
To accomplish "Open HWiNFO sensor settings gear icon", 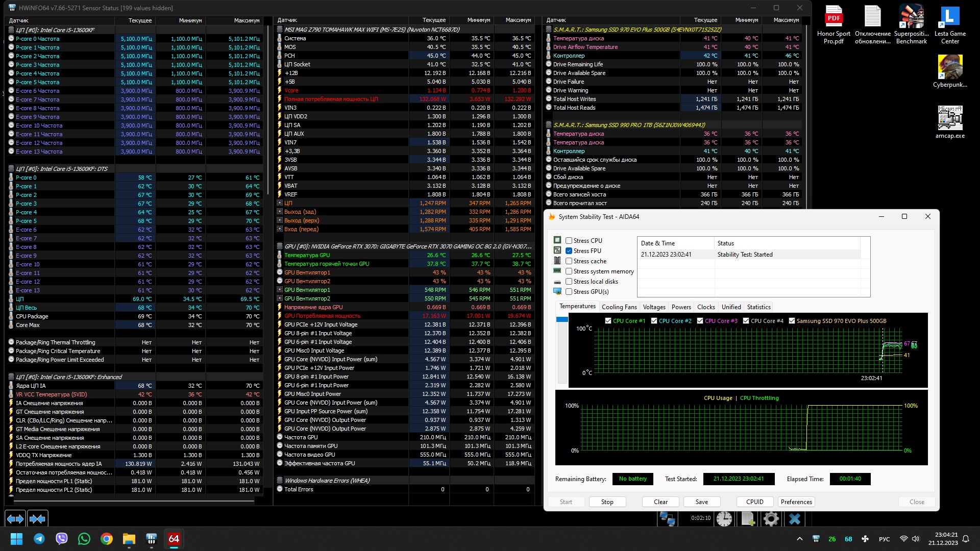I will pyautogui.click(x=771, y=519).
